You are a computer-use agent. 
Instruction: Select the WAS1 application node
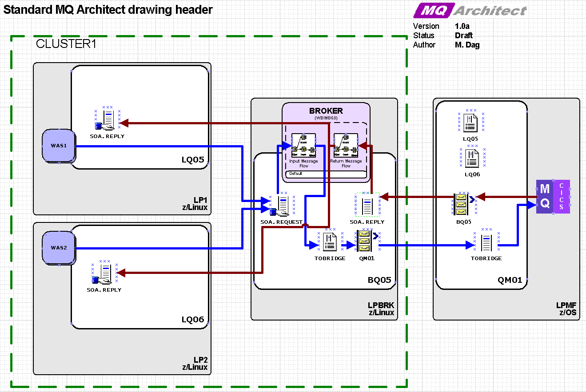click(58, 146)
